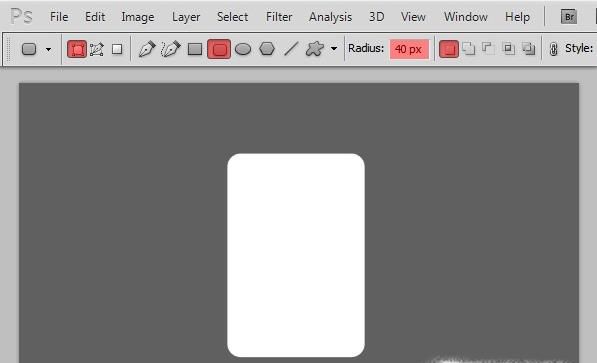Select the Custom Shape tool

[x=314, y=49]
